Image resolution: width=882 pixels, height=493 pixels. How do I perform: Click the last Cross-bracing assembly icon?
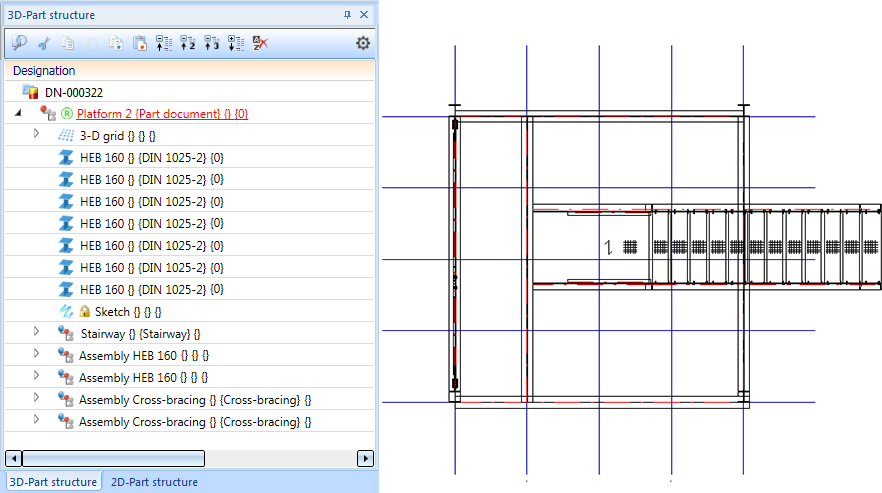[66, 422]
